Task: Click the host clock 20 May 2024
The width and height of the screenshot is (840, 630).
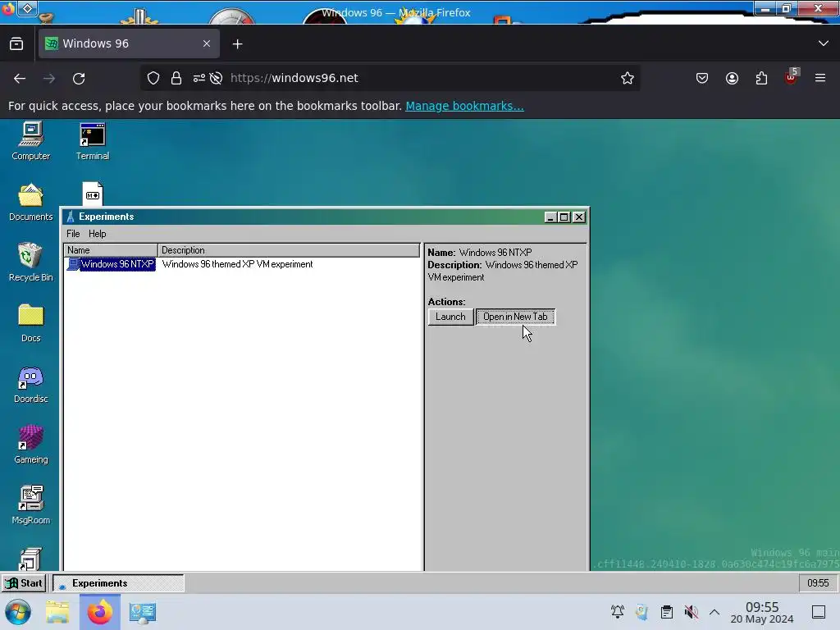Action: coord(762,613)
